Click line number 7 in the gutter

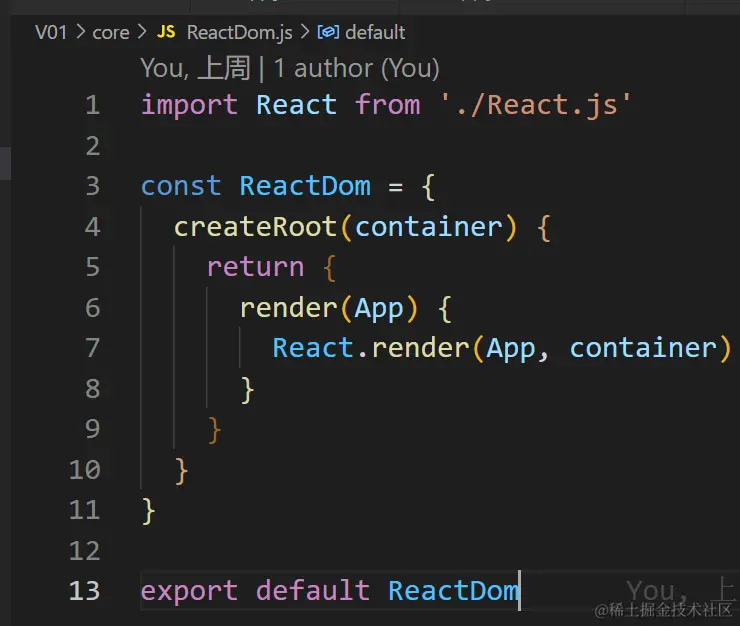tap(93, 348)
